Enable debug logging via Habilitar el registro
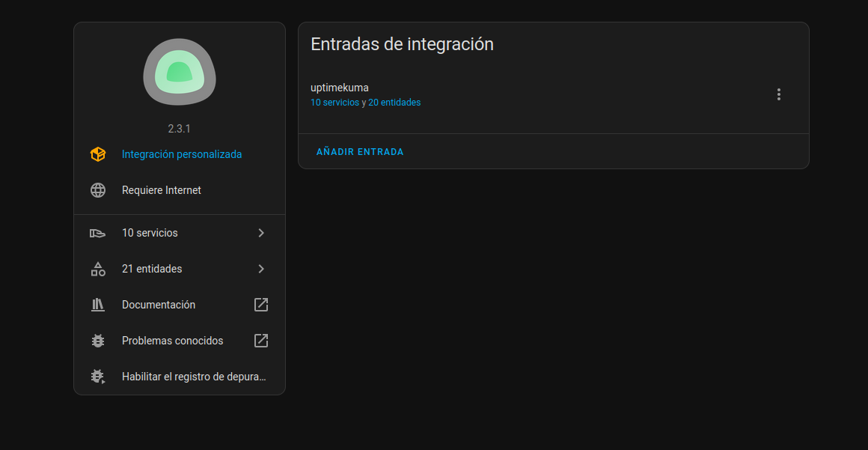868x450 pixels. [x=194, y=377]
